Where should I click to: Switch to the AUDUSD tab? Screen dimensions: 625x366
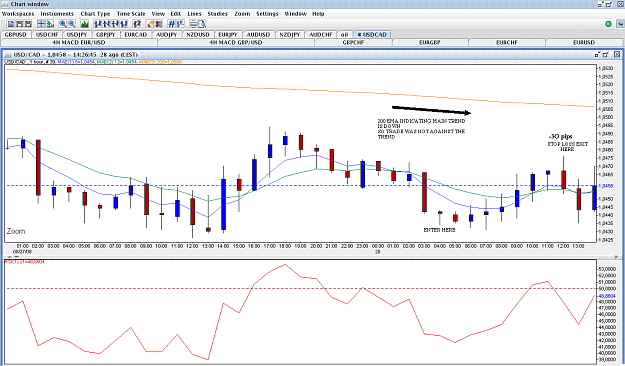pos(258,35)
